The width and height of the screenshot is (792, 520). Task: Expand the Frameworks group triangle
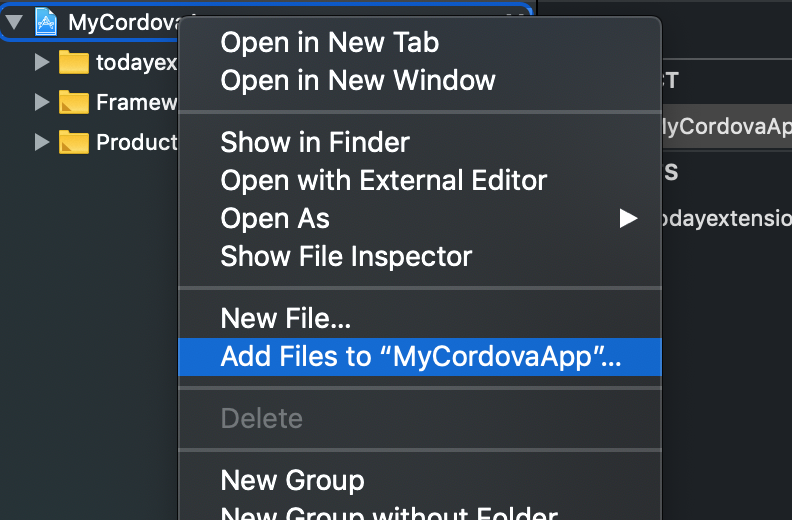click(41, 102)
